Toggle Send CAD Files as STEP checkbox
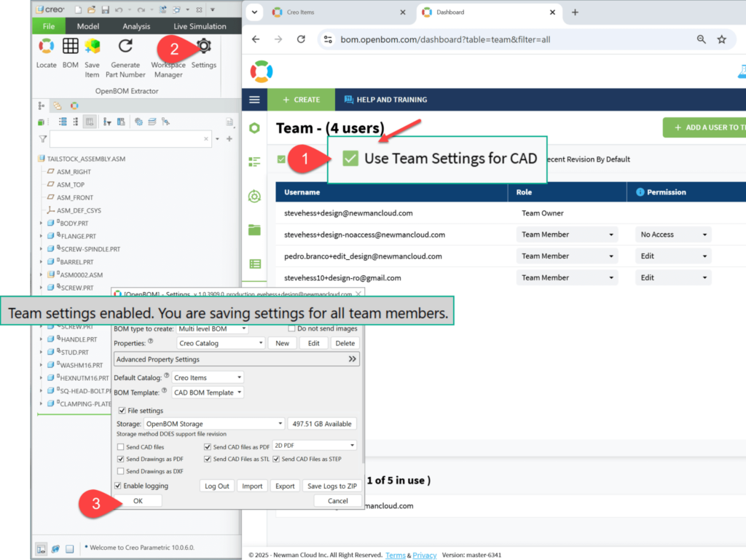The height and width of the screenshot is (560, 746). tap(276, 460)
